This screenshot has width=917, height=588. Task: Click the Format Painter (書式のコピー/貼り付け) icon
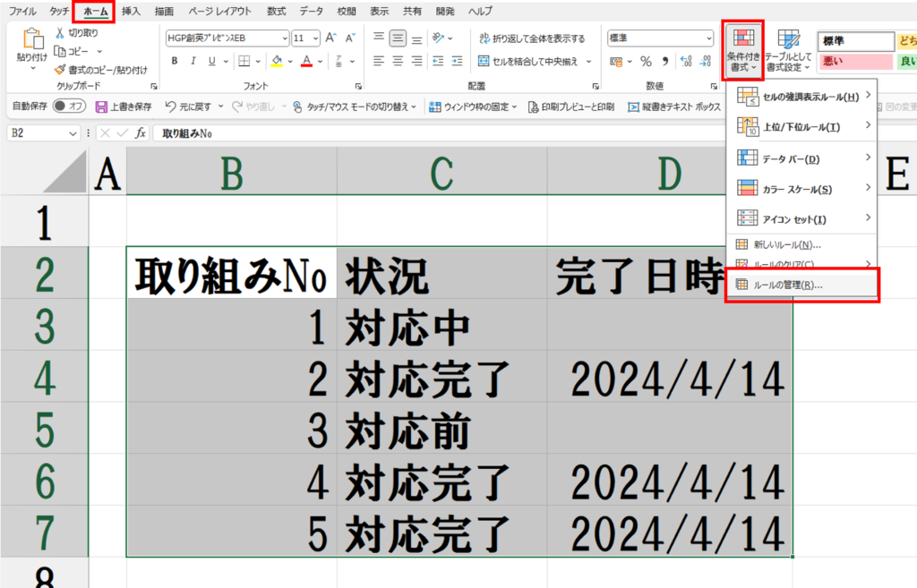point(60,70)
